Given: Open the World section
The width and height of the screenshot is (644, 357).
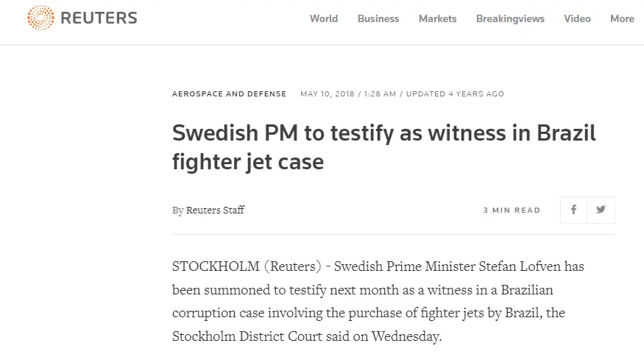Looking at the screenshot, I should pyautogui.click(x=324, y=19).
